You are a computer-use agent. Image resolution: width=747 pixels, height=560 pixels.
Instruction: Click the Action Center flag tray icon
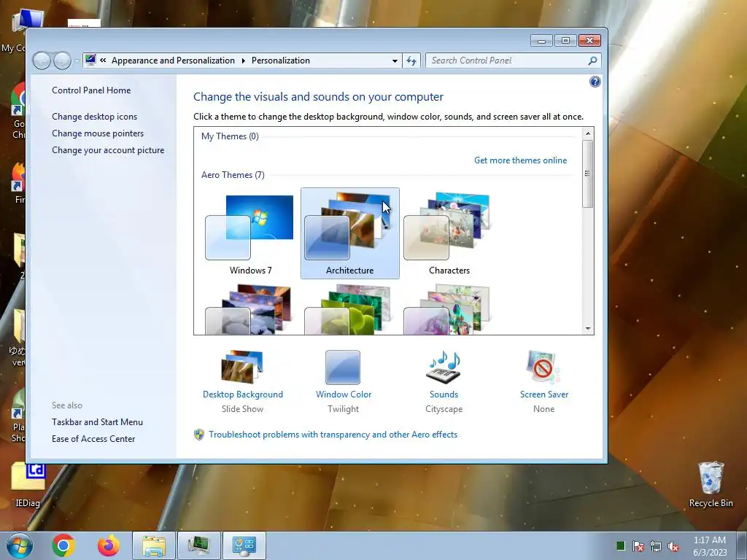click(638, 545)
